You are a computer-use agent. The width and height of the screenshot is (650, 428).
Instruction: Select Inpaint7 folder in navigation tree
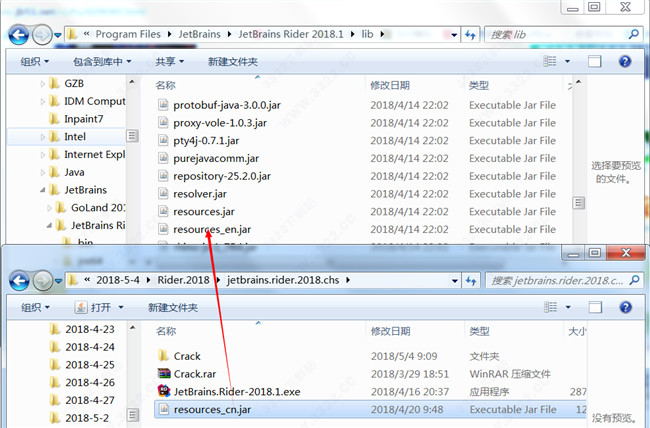pyautogui.click(x=77, y=119)
